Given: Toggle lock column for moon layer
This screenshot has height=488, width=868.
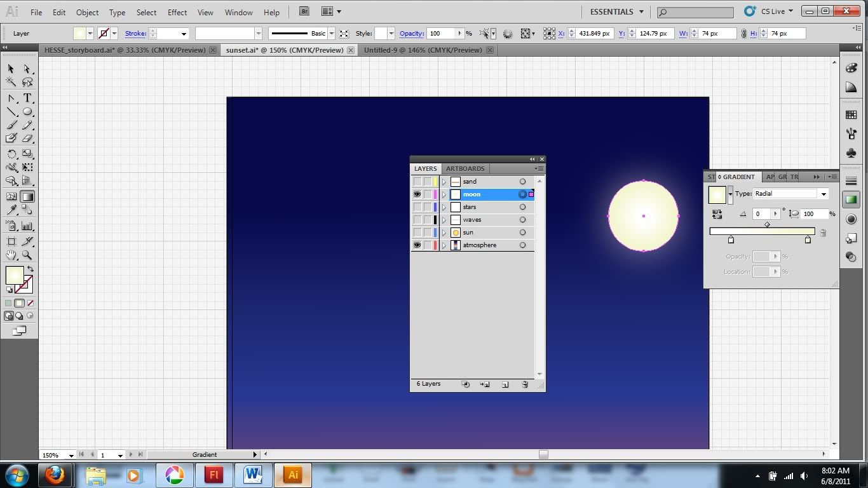Looking at the screenshot, I should [428, 194].
